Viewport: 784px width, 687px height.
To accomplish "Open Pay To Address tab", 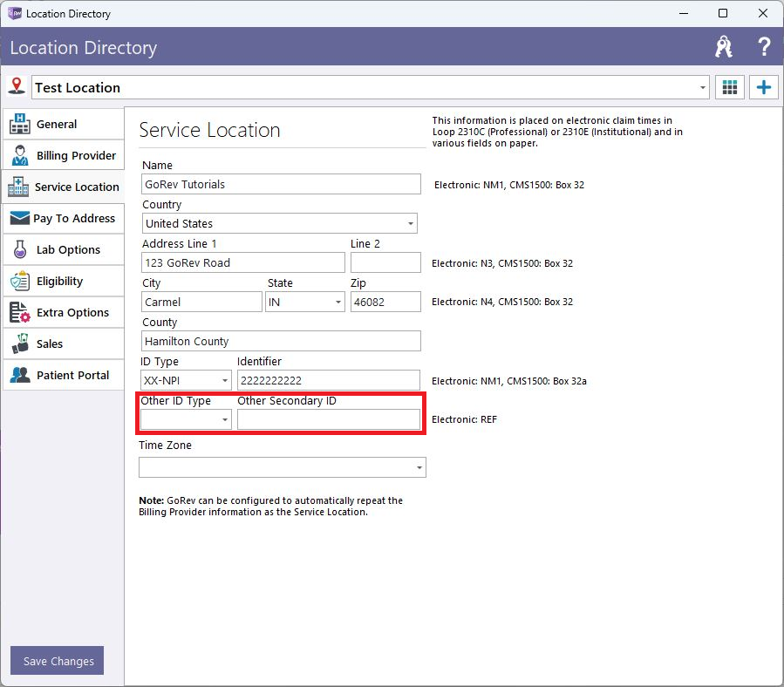I will tap(63, 219).
